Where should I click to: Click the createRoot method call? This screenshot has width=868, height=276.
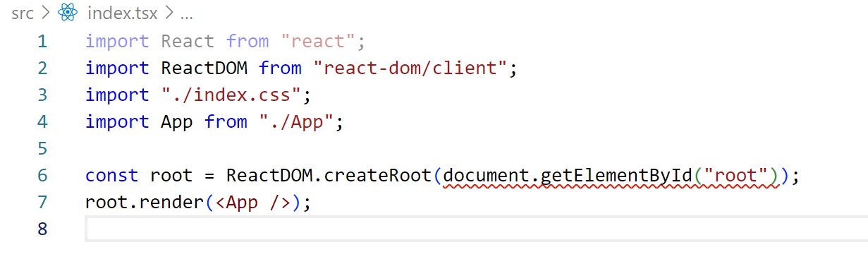(377, 175)
